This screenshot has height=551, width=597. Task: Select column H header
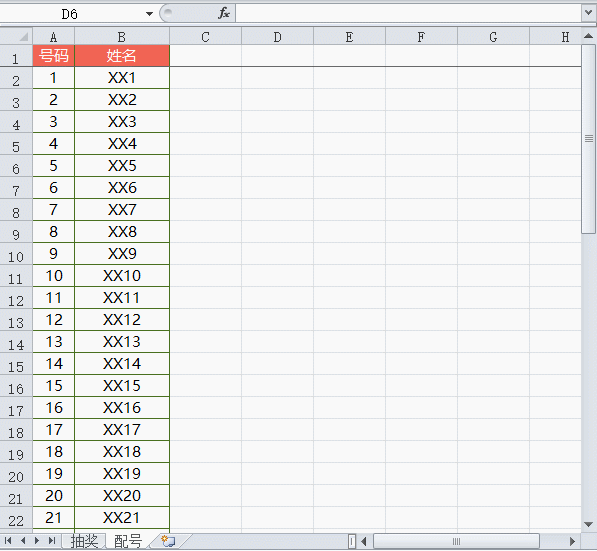555,37
